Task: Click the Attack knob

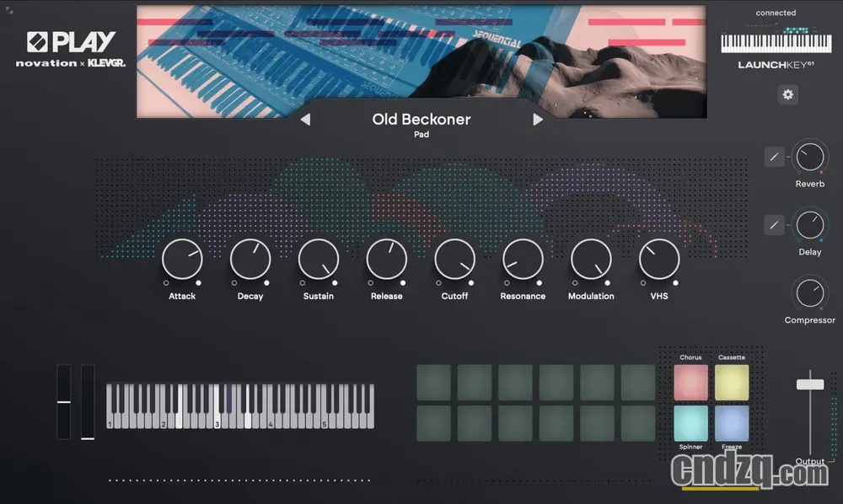Action: coord(182,260)
